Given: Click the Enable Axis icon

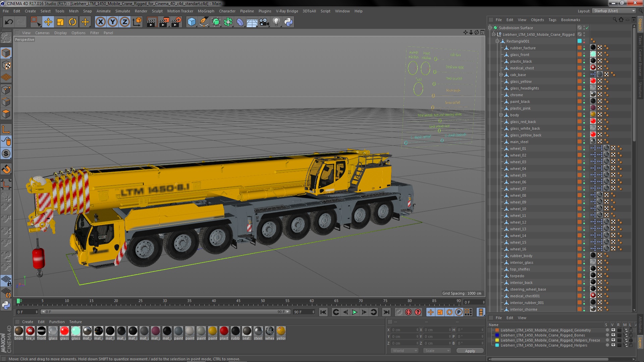Looking at the screenshot, I should pos(6,129).
